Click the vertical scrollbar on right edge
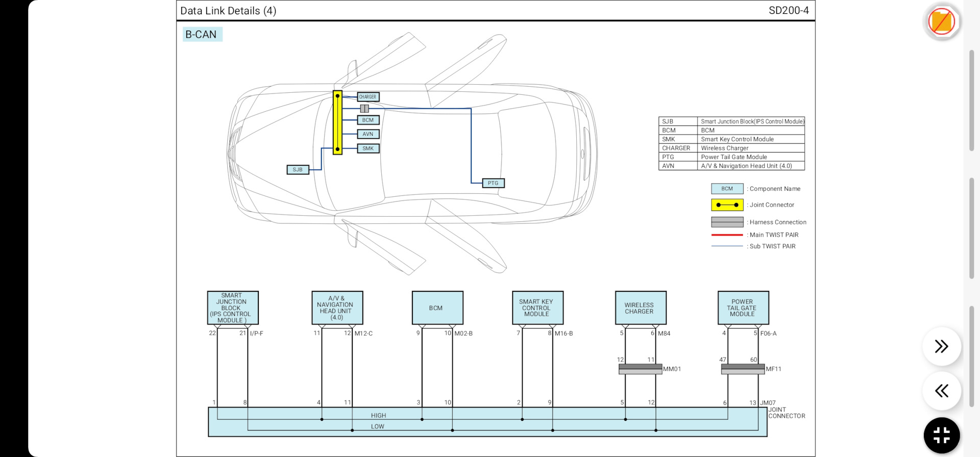The image size is (980, 457). tap(972, 100)
